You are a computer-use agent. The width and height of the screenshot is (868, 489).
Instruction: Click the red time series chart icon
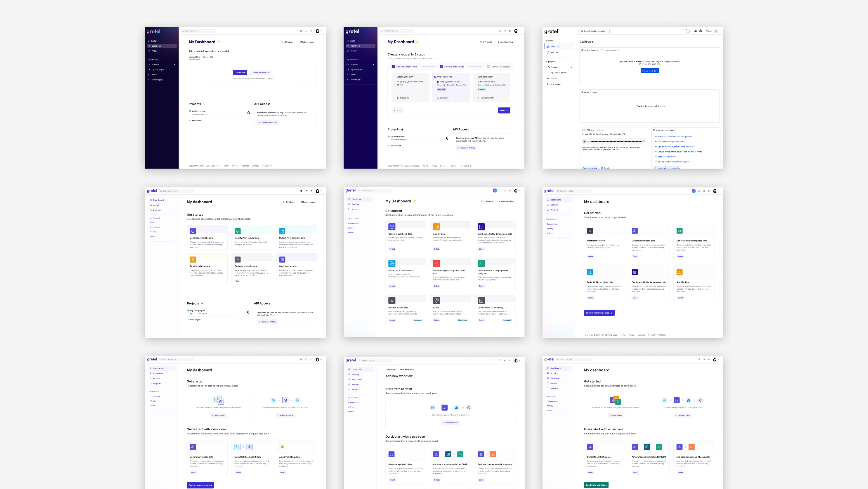(x=436, y=263)
